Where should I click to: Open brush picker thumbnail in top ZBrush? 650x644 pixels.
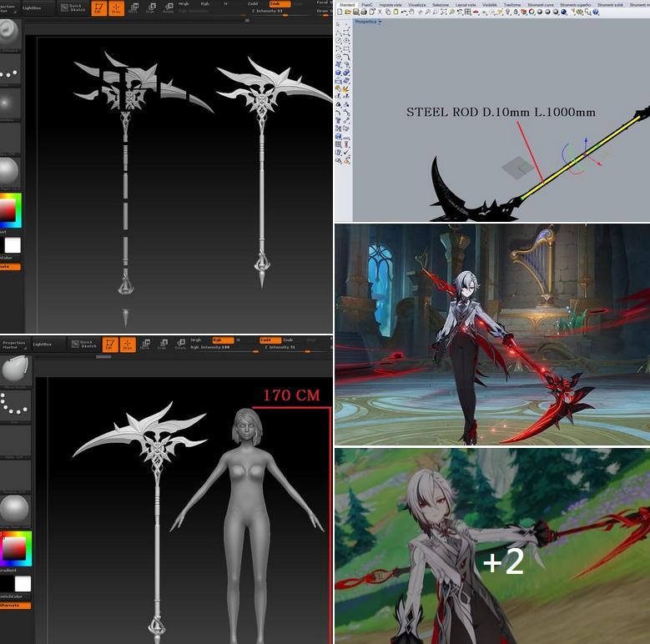9,33
